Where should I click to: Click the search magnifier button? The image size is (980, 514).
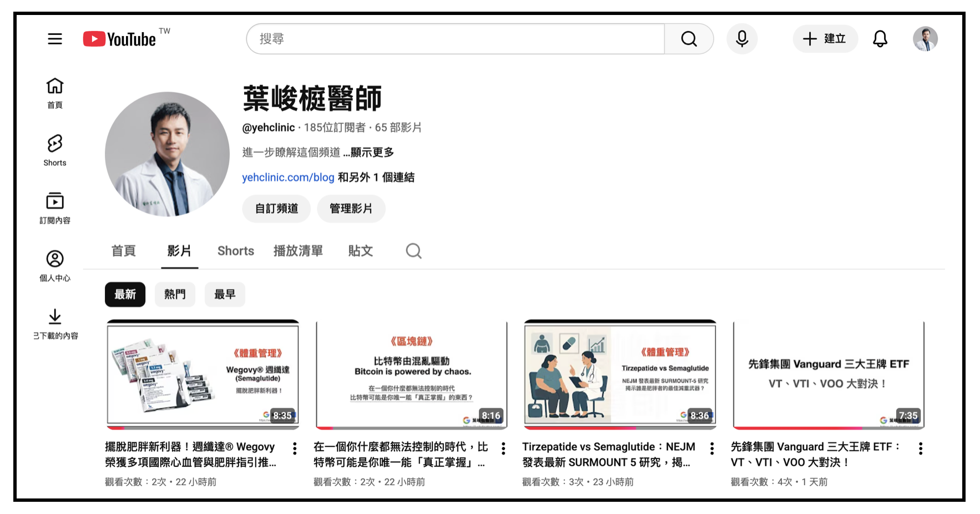tap(689, 39)
